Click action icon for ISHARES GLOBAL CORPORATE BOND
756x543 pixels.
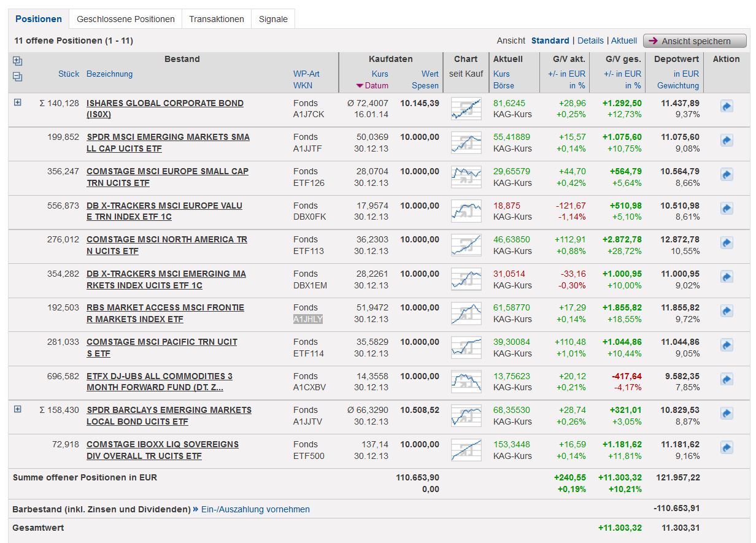pos(727,107)
